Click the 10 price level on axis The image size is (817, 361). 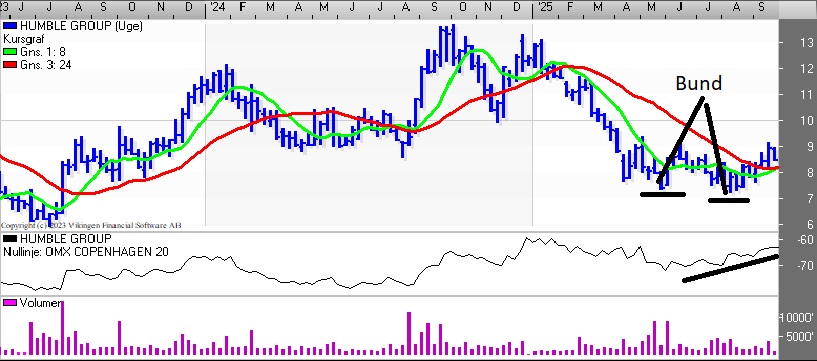807,120
